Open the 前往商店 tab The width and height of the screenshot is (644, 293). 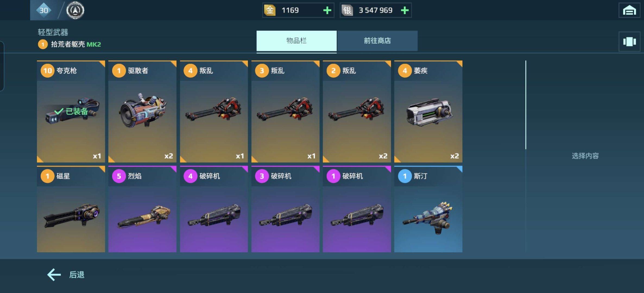point(377,41)
